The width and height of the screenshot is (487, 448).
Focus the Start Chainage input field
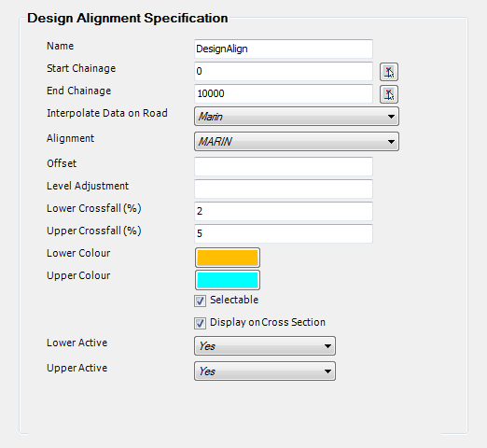coord(284,71)
